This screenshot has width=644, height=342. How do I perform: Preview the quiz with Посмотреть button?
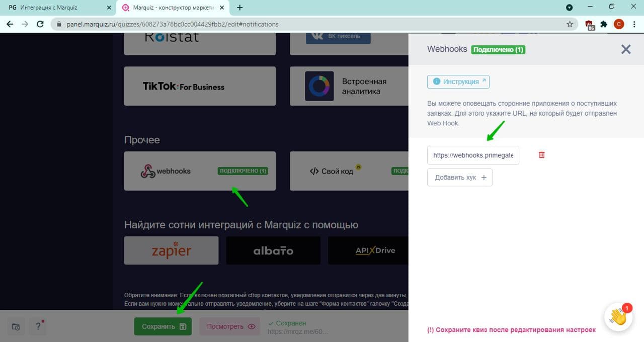(230, 326)
